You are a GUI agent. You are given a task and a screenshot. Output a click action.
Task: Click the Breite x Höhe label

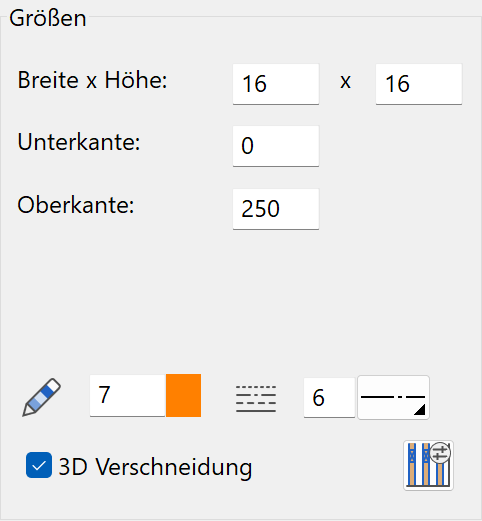pyautogui.click(x=92, y=80)
